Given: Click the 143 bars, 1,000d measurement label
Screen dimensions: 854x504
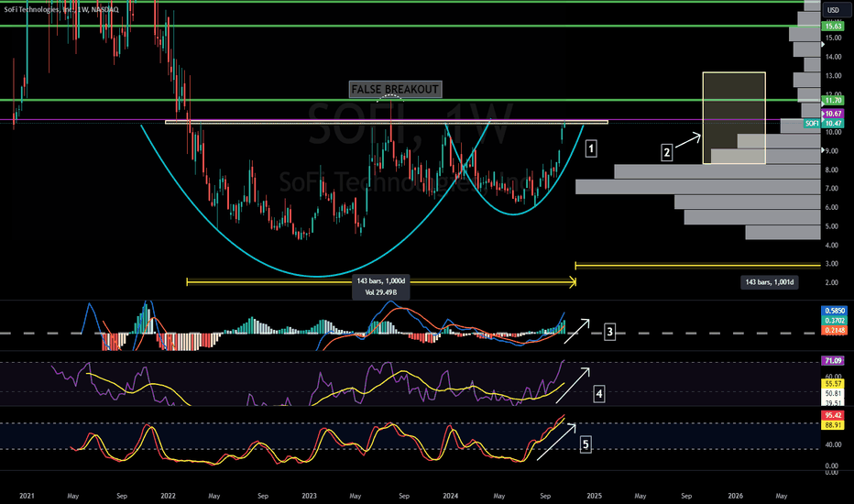Looking at the screenshot, I should (x=381, y=281).
